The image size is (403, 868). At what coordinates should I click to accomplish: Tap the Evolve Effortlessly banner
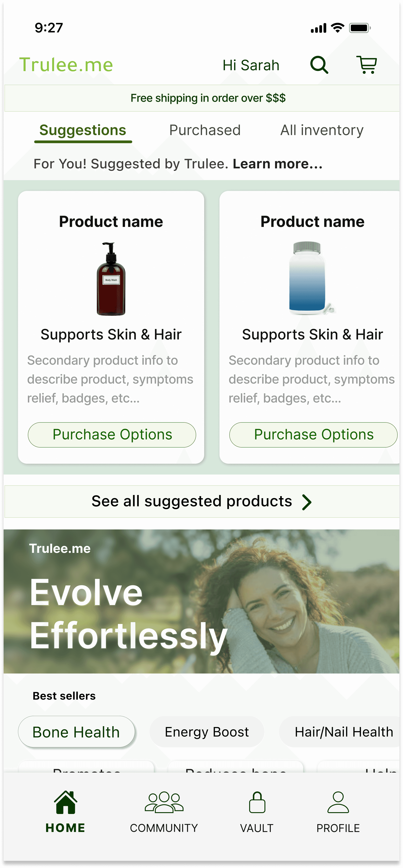201,601
